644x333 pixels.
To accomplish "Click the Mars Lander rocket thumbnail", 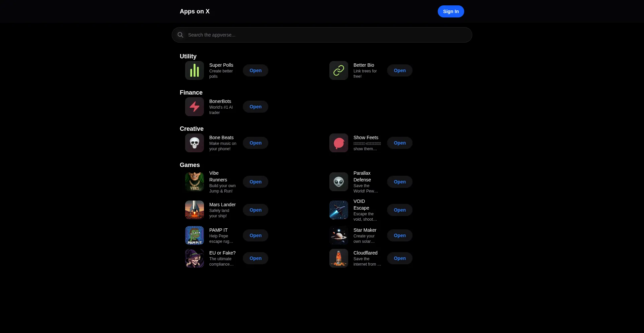I will [x=195, y=210].
